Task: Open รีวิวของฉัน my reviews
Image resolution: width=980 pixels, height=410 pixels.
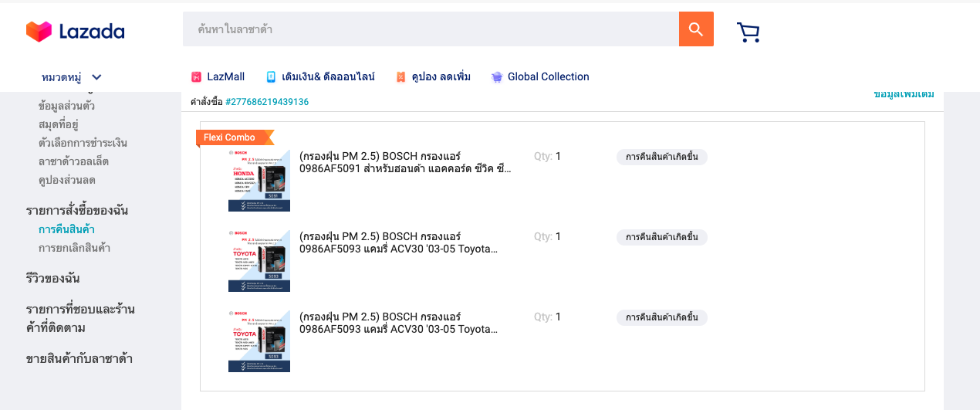Action: [x=52, y=278]
